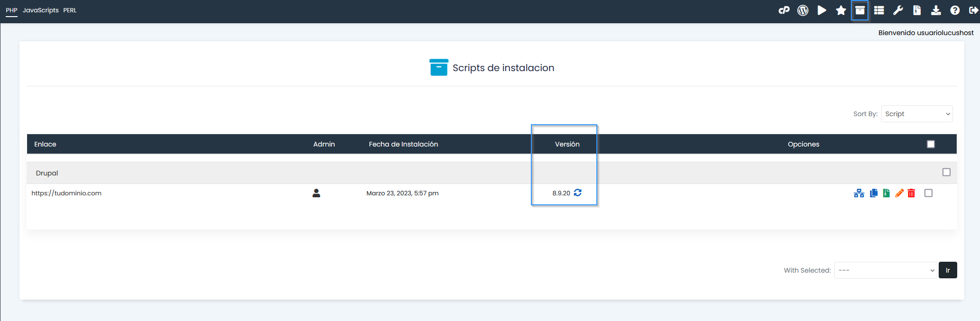Switch to the PERL tab
The width and height of the screenshot is (980, 321).
(70, 10)
